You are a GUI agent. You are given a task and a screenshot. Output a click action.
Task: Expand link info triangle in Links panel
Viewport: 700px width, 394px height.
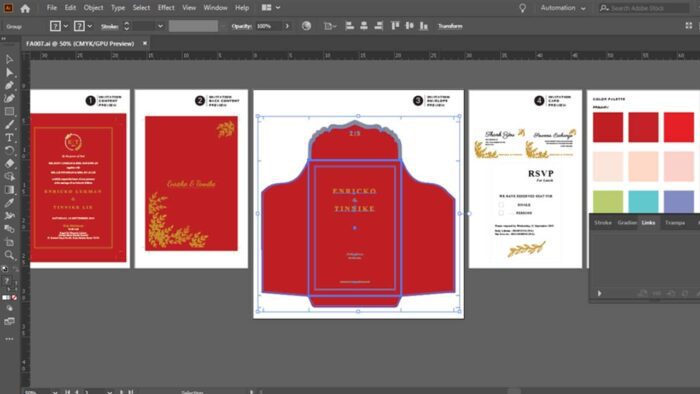click(x=600, y=293)
